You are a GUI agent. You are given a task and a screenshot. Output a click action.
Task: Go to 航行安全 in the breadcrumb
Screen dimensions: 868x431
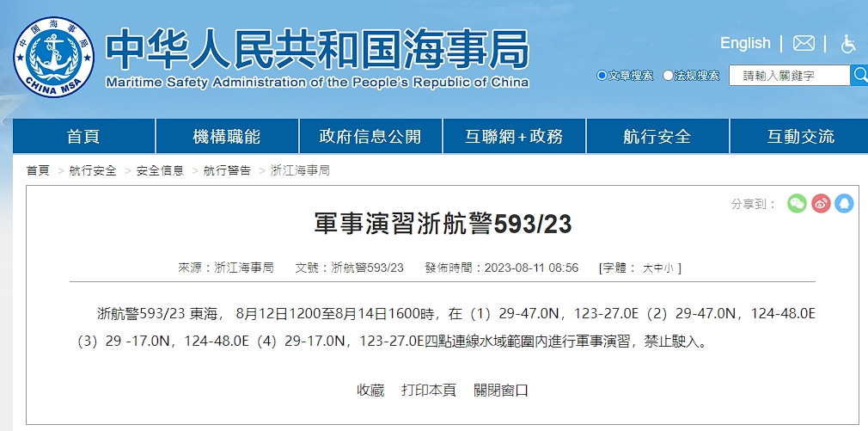pyautogui.click(x=93, y=170)
